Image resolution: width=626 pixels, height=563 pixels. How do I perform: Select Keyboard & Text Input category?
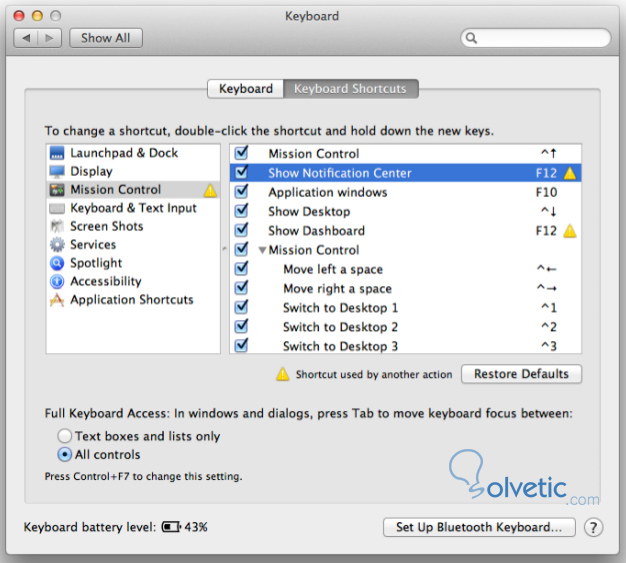[x=133, y=208]
